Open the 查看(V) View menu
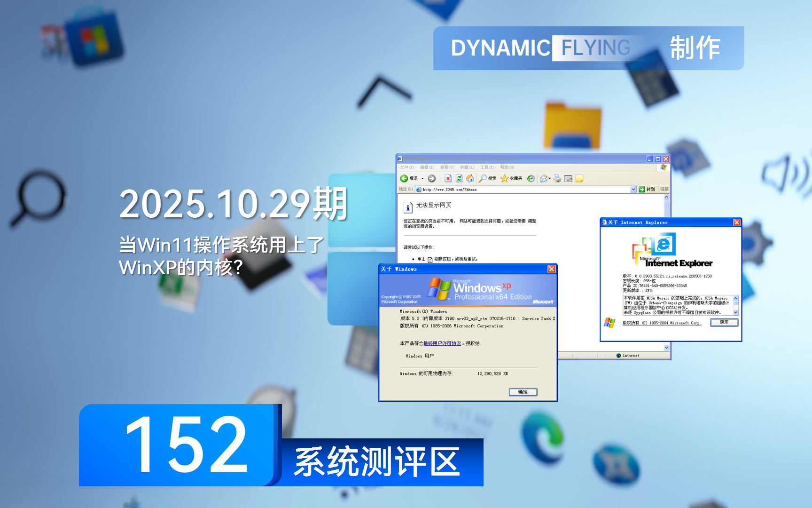812x508 pixels. (447, 167)
